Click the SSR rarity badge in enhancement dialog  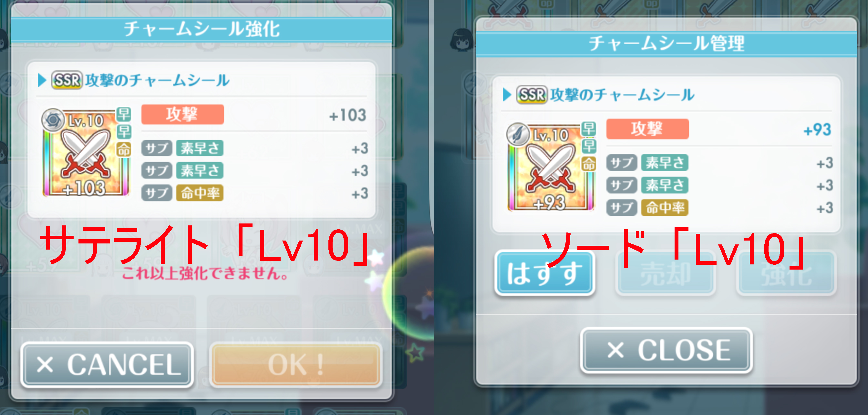click(x=67, y=80)
